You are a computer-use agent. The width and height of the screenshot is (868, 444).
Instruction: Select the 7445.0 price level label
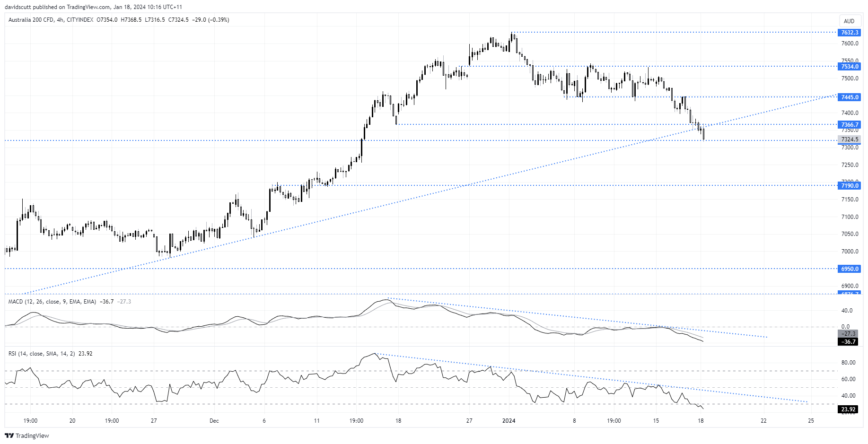850,97
